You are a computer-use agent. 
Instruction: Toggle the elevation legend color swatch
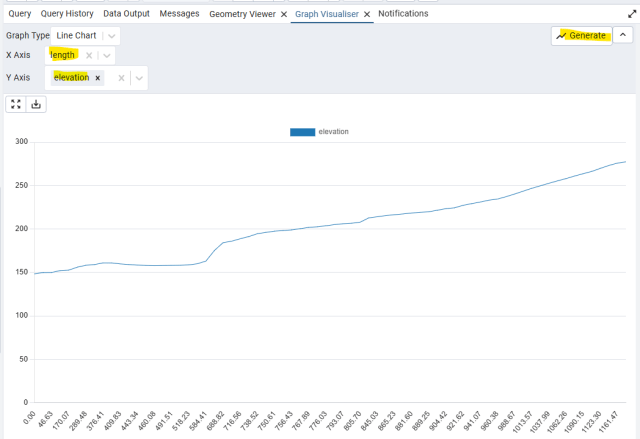302,132
